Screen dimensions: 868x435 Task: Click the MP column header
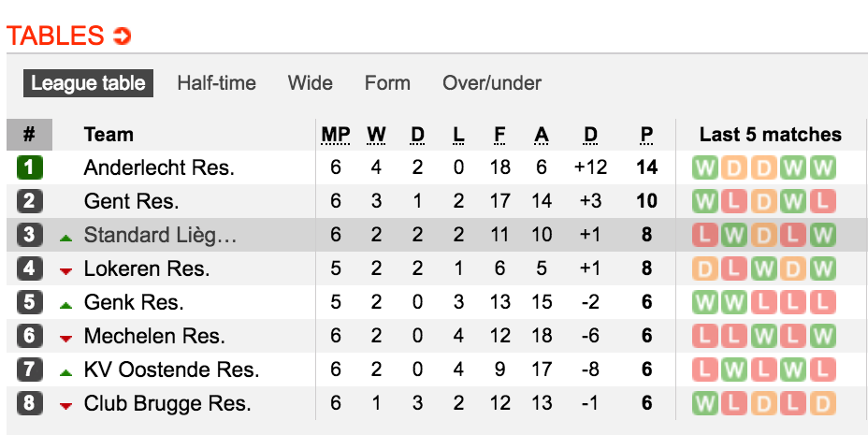tap(336, 135)
